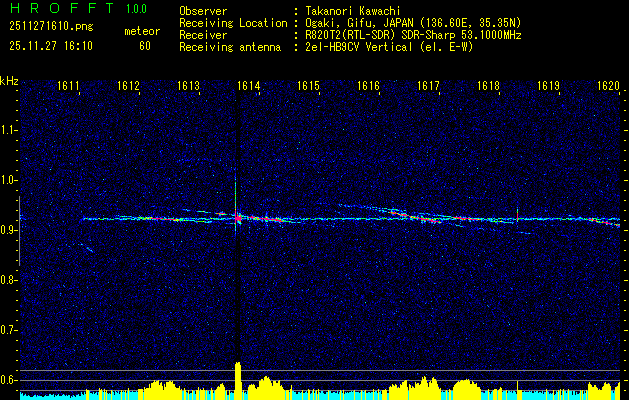Screen dimensions: 629x400
Task: Click the 1615 time axis label
Action: click(308, 85)
